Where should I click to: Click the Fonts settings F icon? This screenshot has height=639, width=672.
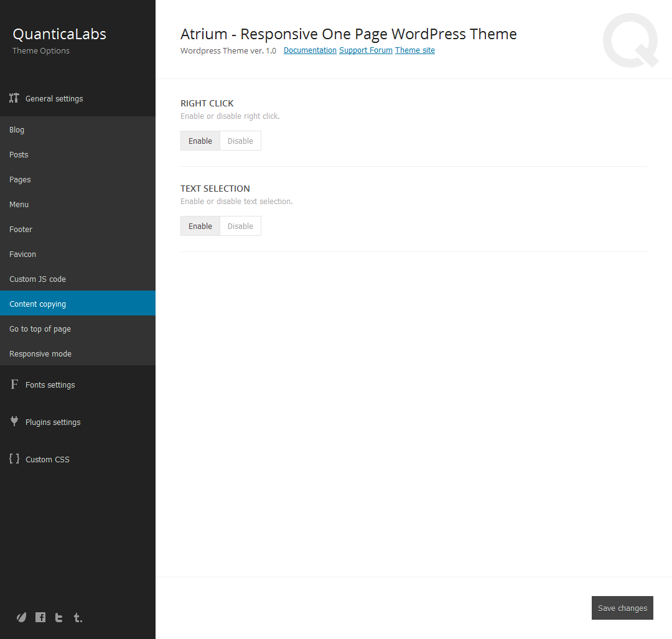[x=14, y=385]
